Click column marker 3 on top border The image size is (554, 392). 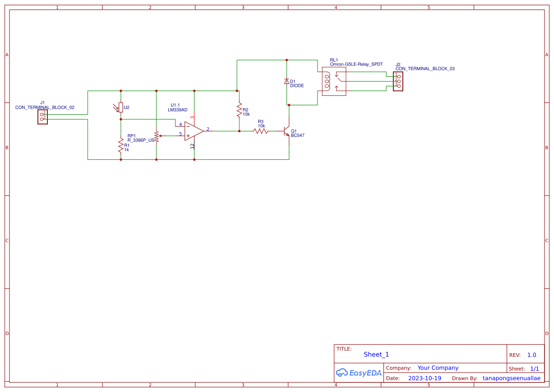point(242,7)
